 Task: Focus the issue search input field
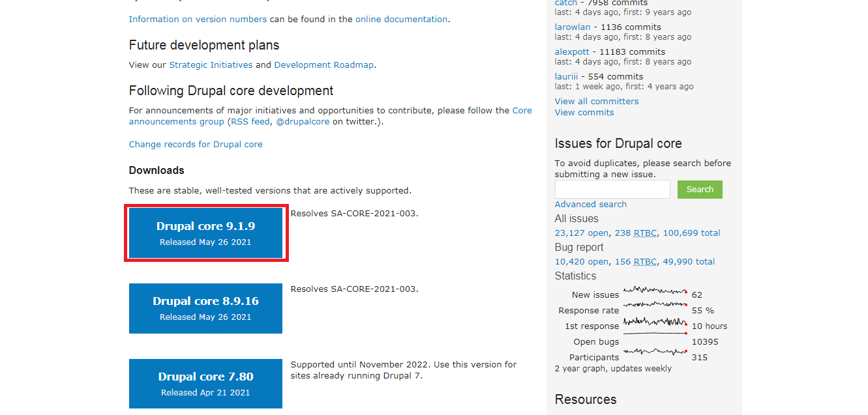(612, 190)
